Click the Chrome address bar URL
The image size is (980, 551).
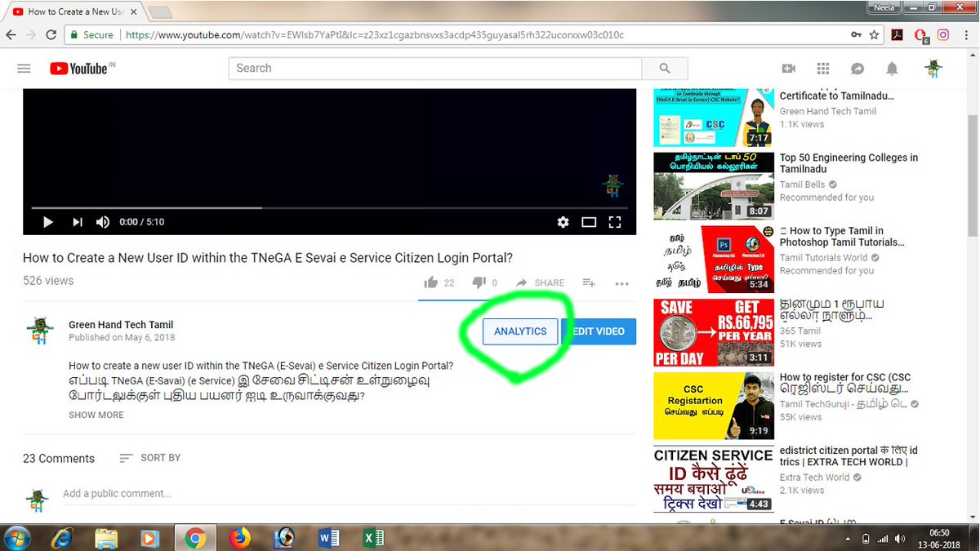(374, 35)
